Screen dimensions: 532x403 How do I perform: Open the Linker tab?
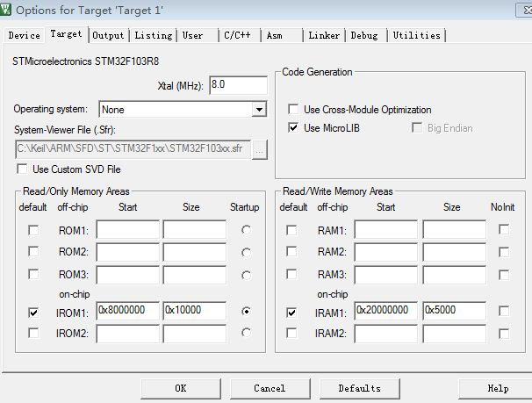click(324, 35)
